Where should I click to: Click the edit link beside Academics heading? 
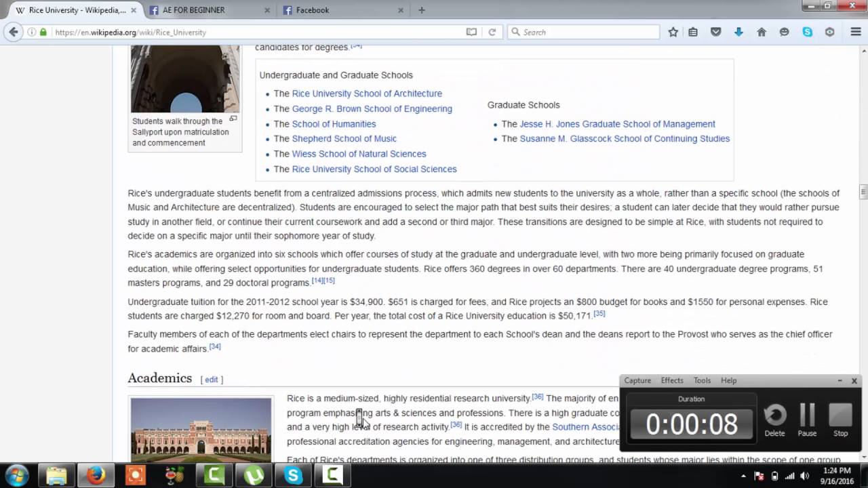[212, 380]
